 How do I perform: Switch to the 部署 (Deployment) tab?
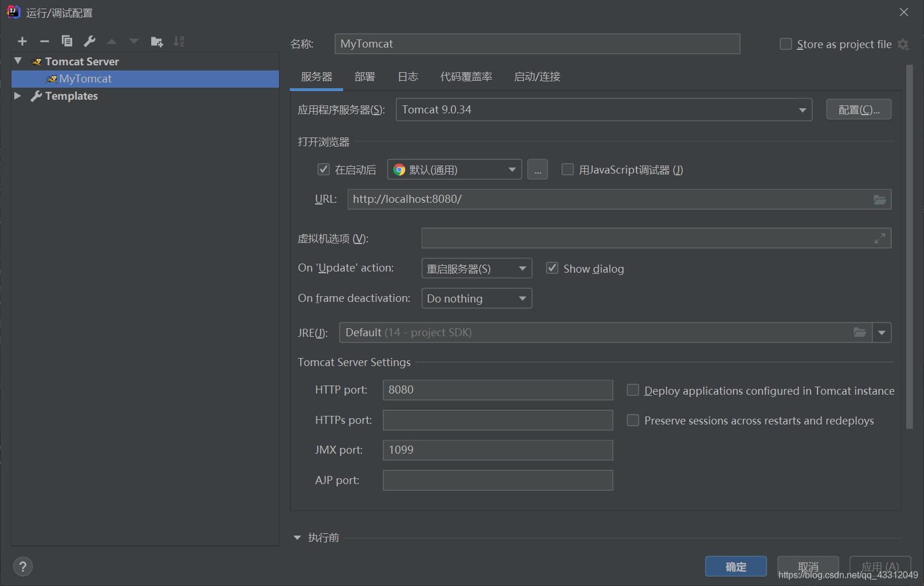click(364, 77)
